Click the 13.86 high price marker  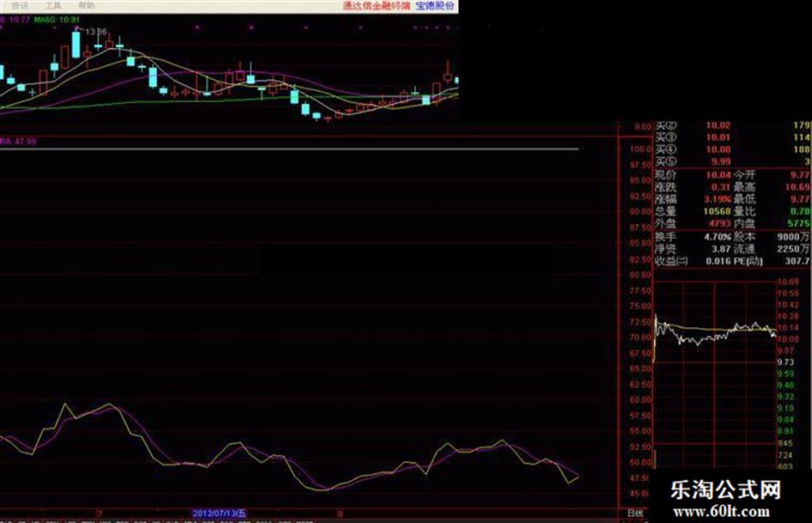(95, 32)
